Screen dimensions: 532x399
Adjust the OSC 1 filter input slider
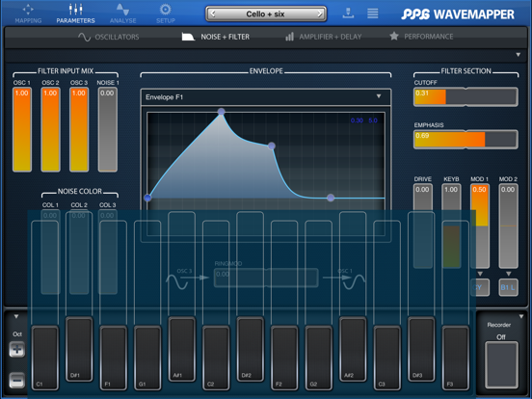[22, 129]
